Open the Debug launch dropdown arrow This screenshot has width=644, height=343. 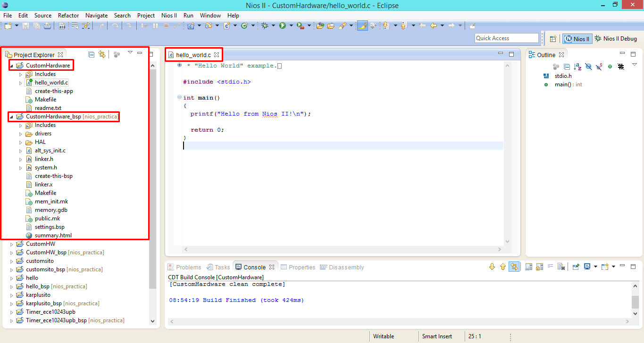(273, 25)
